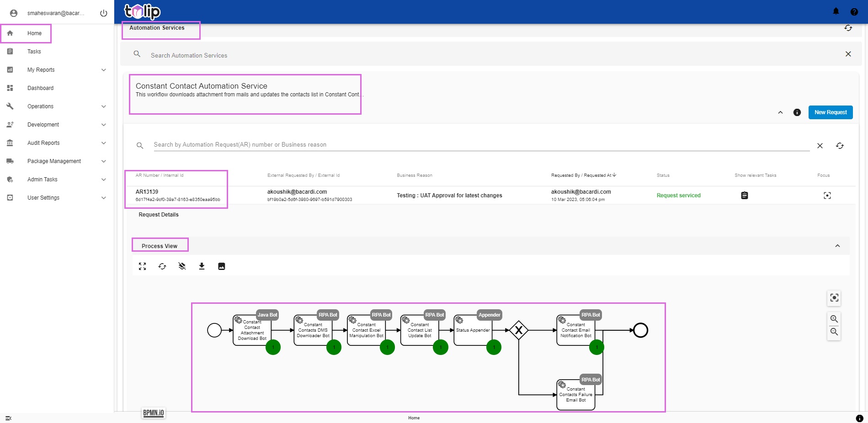Download the process diagram
Image resolution: width=868 pixels, height=423 pixels.
tap(202, 266)
